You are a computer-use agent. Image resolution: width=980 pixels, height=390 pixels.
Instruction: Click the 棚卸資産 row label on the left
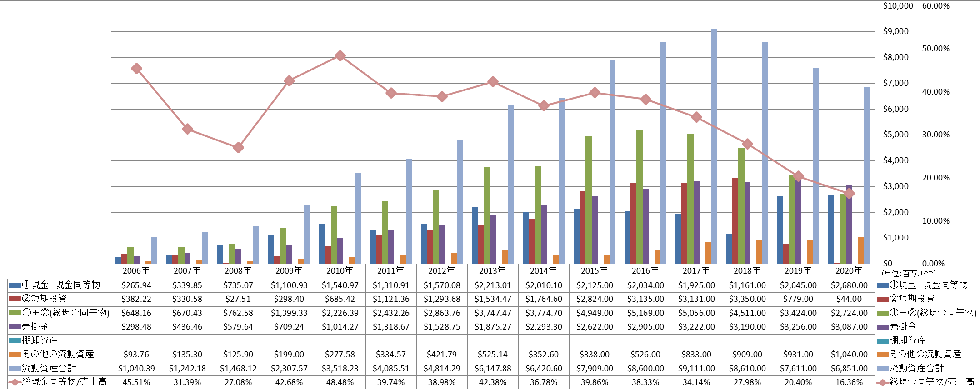(x=40, y=340)
